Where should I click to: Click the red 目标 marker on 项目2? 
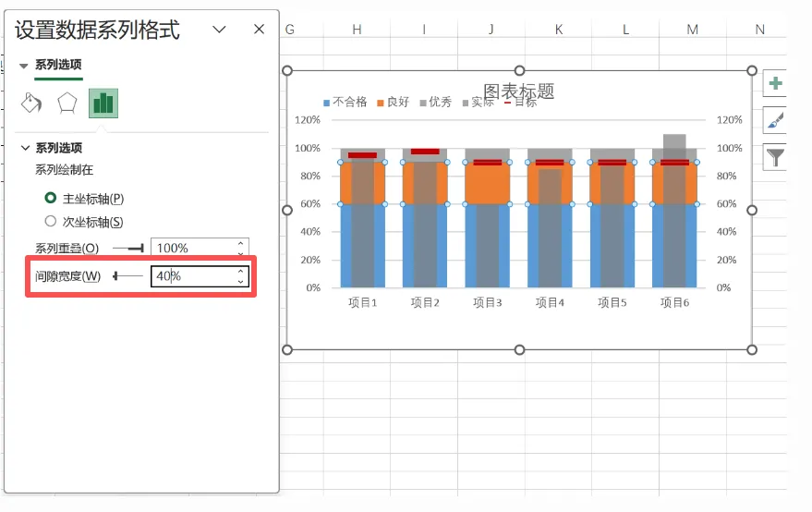point(425,152)
